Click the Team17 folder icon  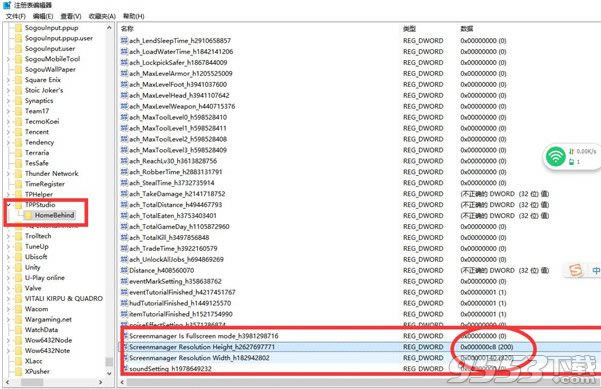click(18, 111)
